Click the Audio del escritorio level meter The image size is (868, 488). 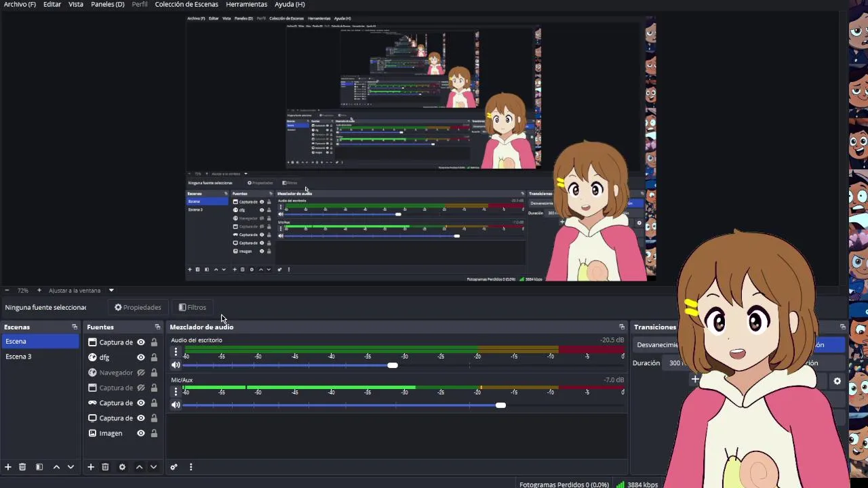pos(404,350)
